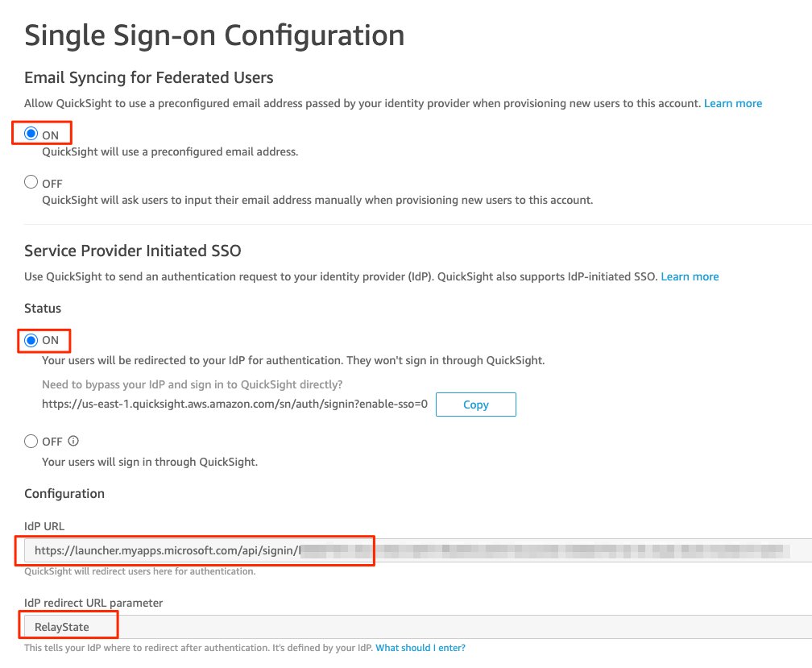Screen dimensions: 812x668
Task: Click the 'IdP redirect URL parameter' label
Action: pyautogui.click(x=93, y=603)
